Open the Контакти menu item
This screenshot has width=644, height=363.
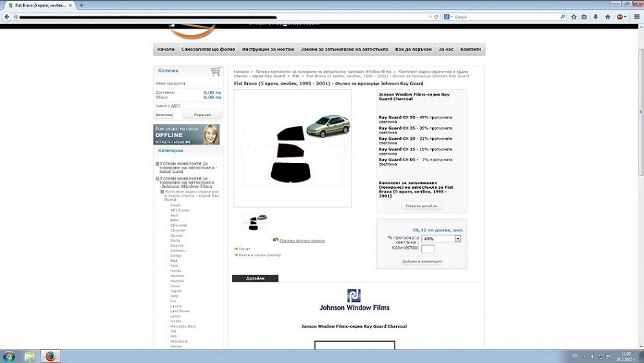(470, 50)
